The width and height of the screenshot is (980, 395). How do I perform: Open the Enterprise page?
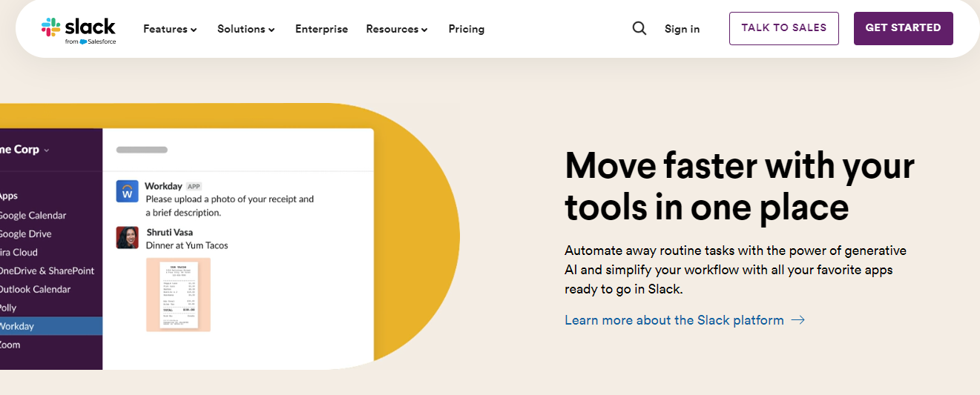[321, 29]
